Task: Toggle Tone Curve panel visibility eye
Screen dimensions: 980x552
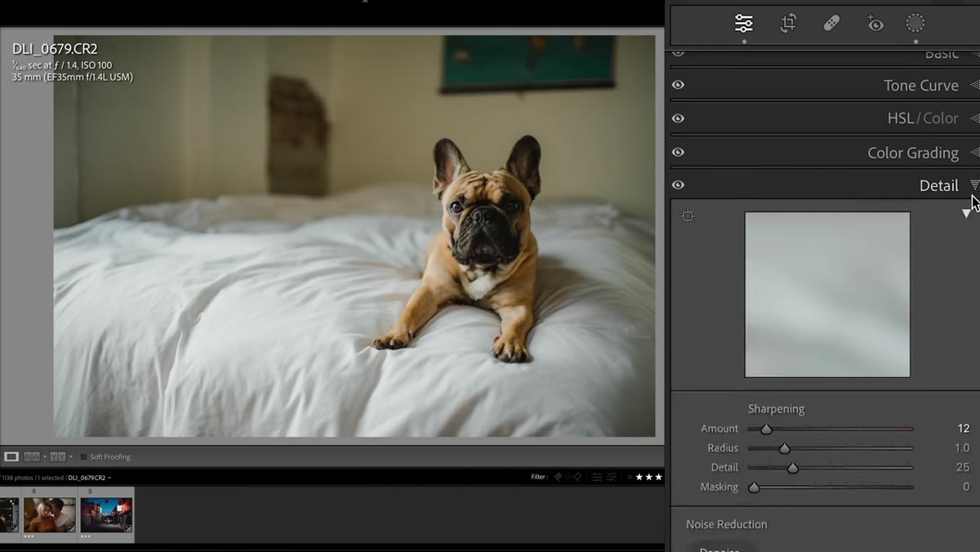Action: [x=678, y=85]
